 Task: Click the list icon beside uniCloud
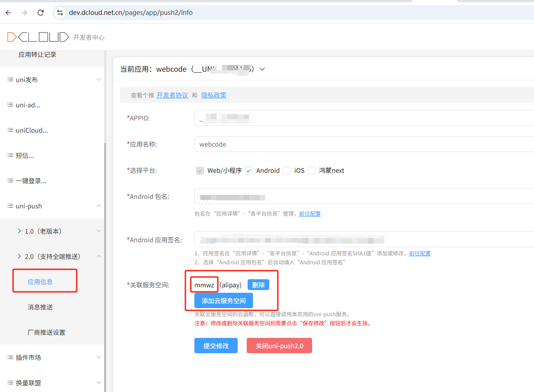(9, 130)
